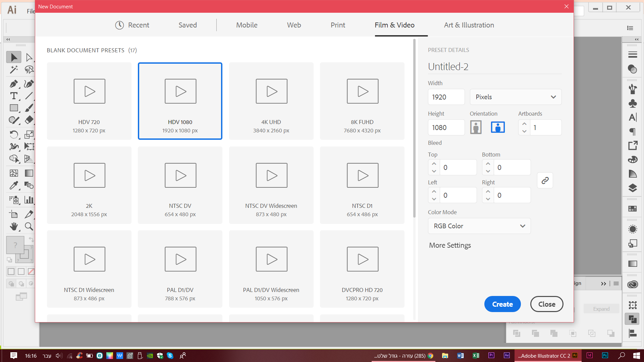Screen dimensions: 644x362
Task: Select the Magic Wand tool
Action: coord(14,70)
